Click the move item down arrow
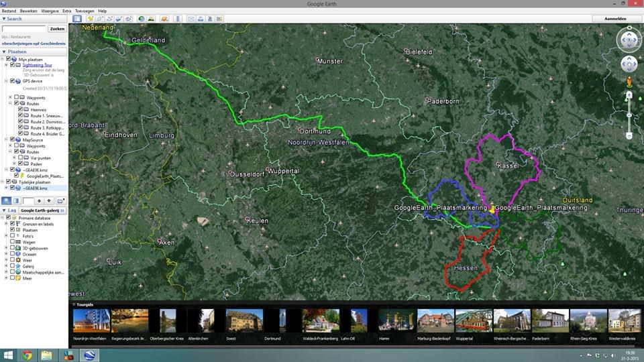644x362 pixels. tap(49, 200)
